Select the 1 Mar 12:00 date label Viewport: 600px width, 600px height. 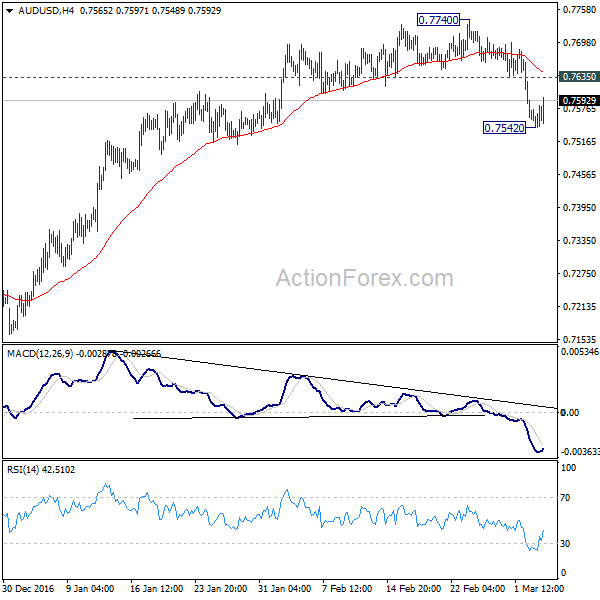click(540, 588)
